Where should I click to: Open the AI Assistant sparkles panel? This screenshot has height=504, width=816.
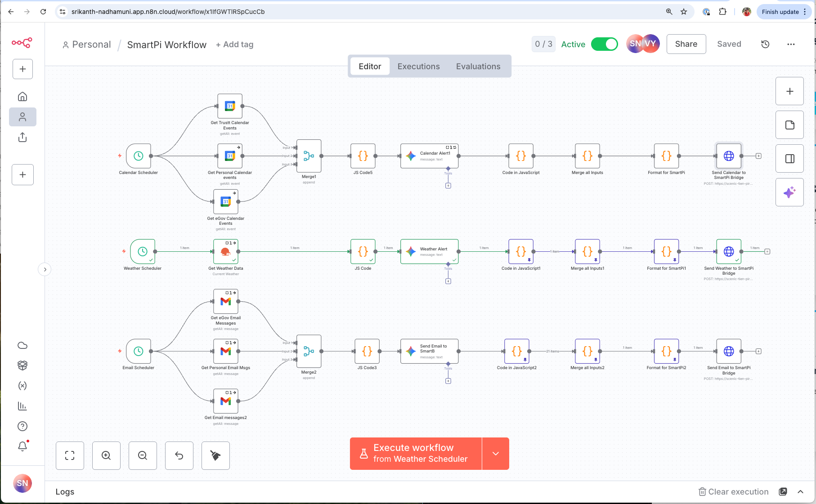tap(789, 192)
